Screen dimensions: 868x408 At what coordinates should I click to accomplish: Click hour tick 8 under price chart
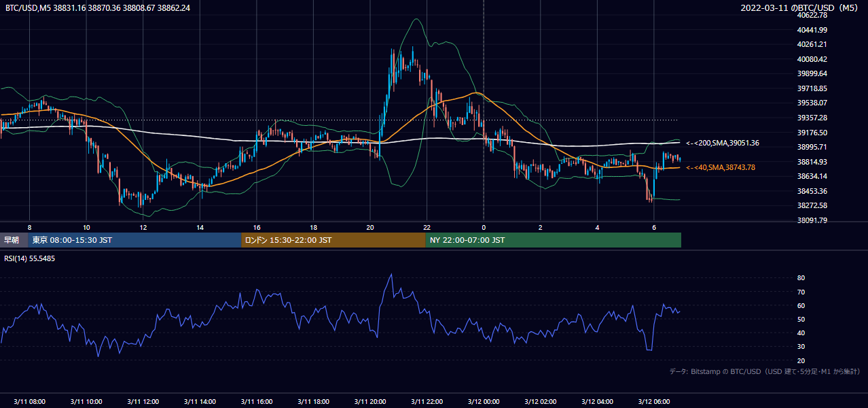29,227
